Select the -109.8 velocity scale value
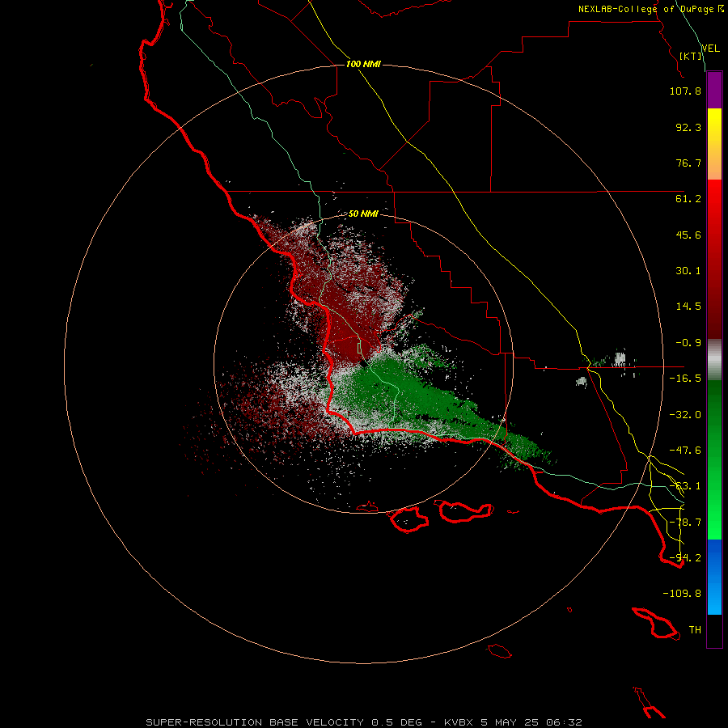Viewport: 728px width, 728px height. [682, 594]
